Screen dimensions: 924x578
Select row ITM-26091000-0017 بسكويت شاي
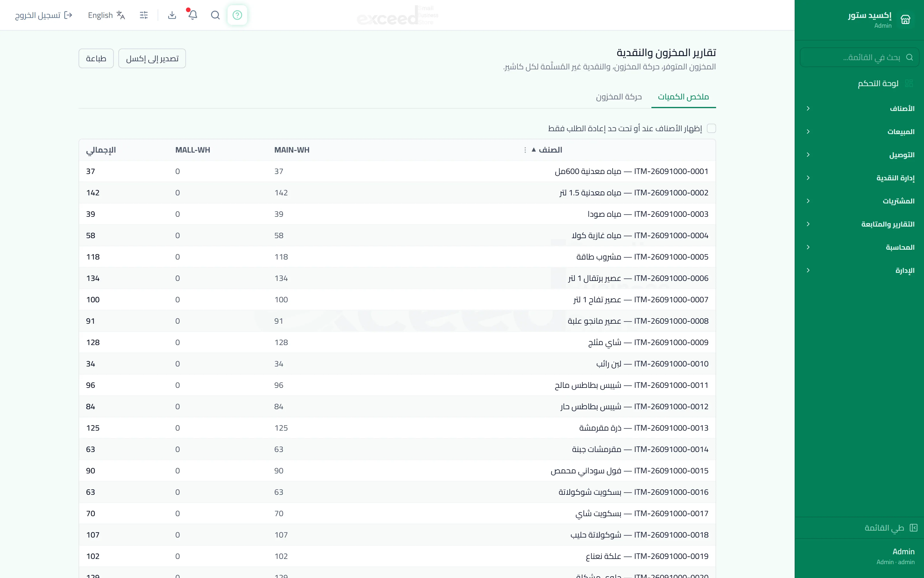[x=397, y=513]
